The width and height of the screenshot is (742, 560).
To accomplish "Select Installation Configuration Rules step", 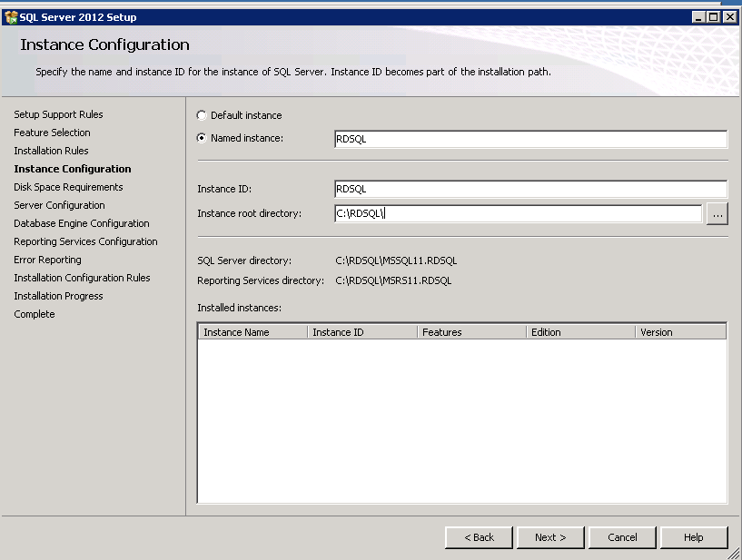I will (82, 278).
